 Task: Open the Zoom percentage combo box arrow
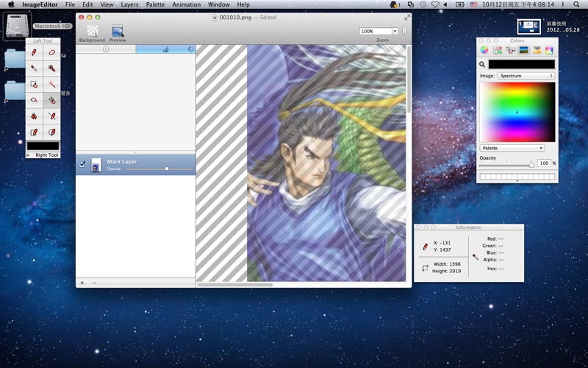coord(395,31)
